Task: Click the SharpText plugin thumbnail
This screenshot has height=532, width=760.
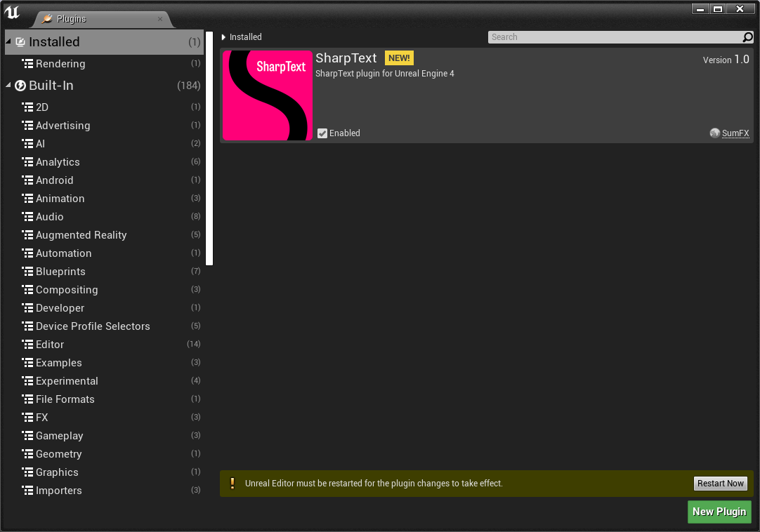Action: point(268,95)
